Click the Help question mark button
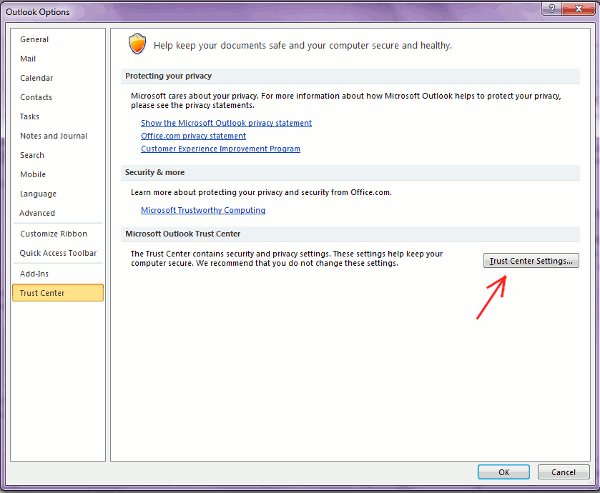Viewport: 600px width, 493px height. pos(552,8)
